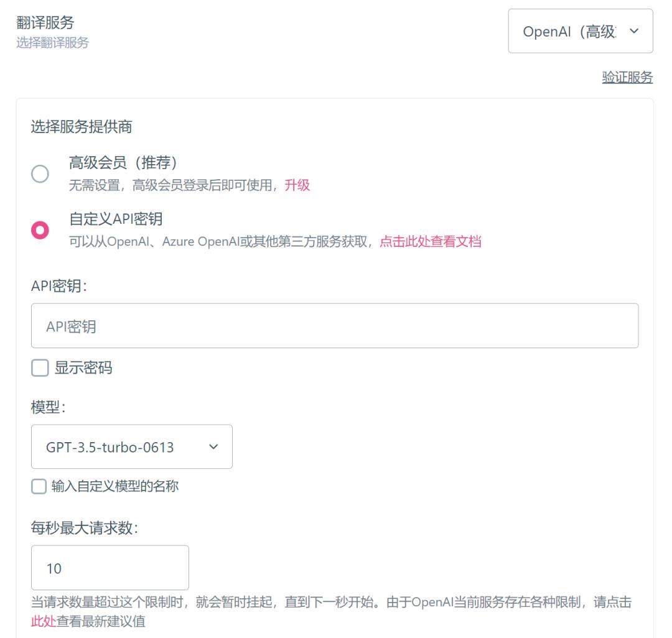
Task: Enable the 输入自定义模型的名称 checkbox
Action: coord(40,487)
